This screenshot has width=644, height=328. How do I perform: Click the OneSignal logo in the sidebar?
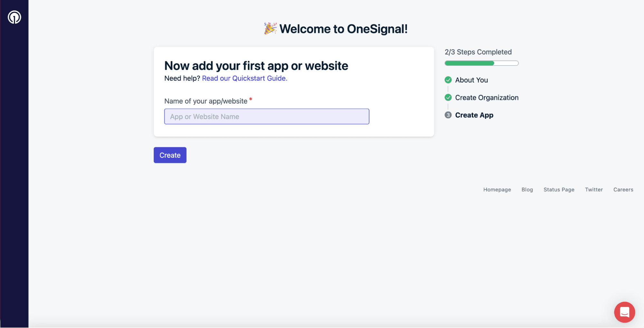click(x=14, y=17)
